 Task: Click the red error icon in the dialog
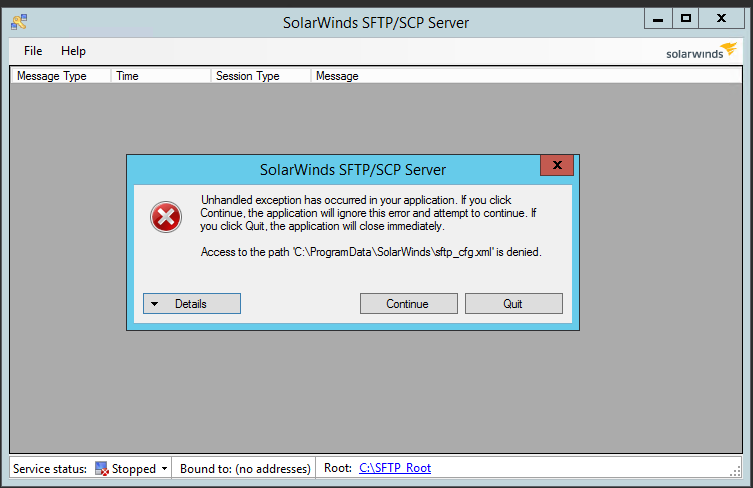pyautogui.click(x=166, y=217)
